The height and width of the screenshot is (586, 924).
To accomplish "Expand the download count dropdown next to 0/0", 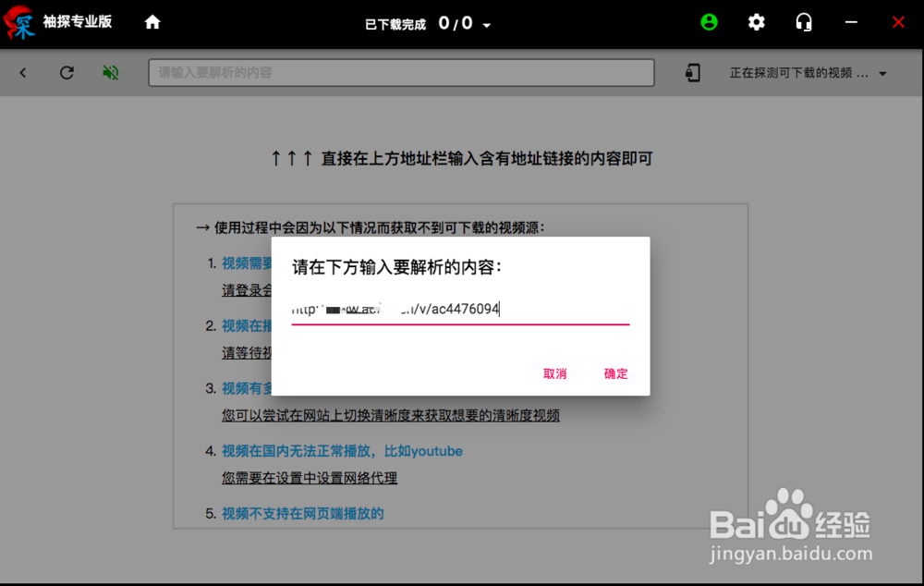I will (x=487, y=25).
